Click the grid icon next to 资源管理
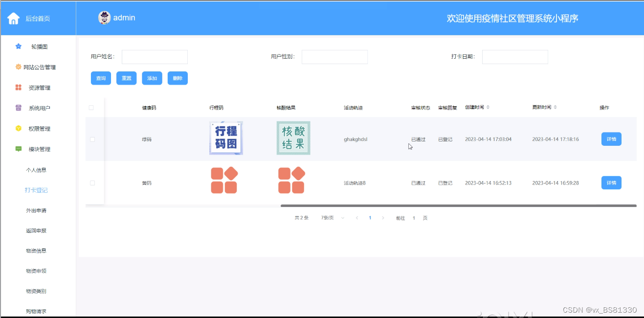The height and width of the screenshot is (318, 644). click(19, 88)
